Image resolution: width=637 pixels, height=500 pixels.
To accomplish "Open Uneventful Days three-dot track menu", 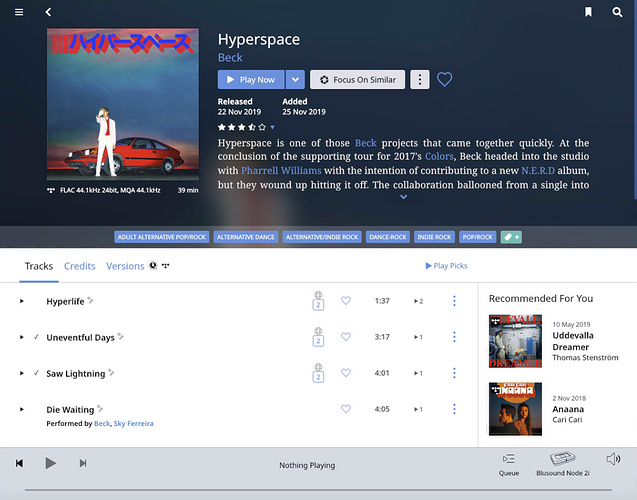I will click(x=454, y=337).
